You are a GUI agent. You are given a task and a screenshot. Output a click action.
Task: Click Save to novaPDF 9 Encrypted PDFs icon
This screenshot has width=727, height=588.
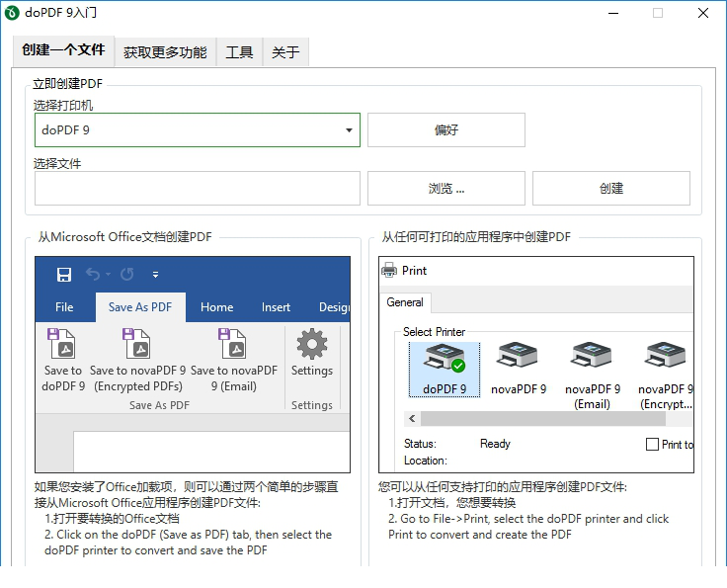(x=137, y=346)
